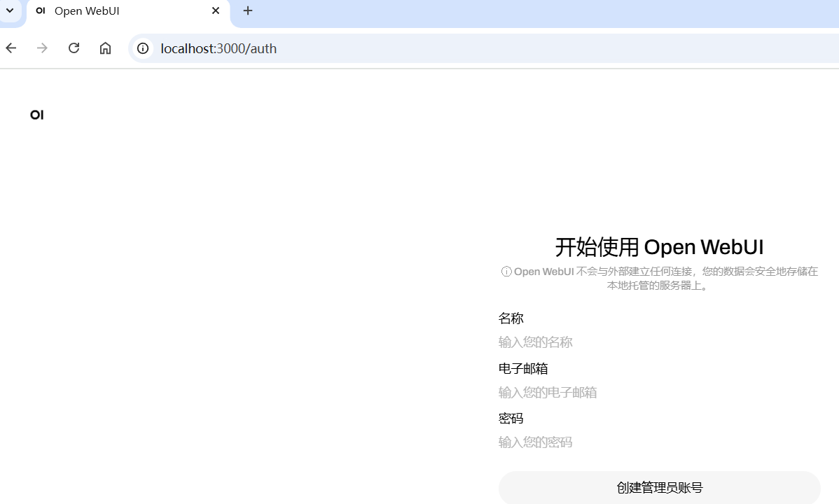Close the Open WebUI tab
The width and height of the screenshot is (839, 504).
pos(216,10)
